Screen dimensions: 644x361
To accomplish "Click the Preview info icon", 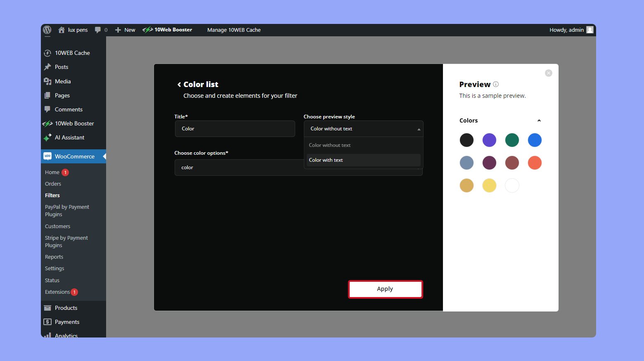I will [496, 84].
